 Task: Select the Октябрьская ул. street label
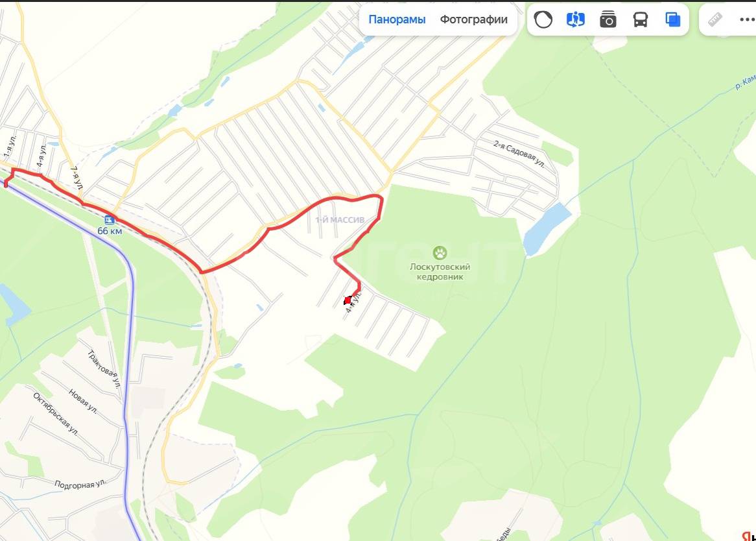[56, 414]
